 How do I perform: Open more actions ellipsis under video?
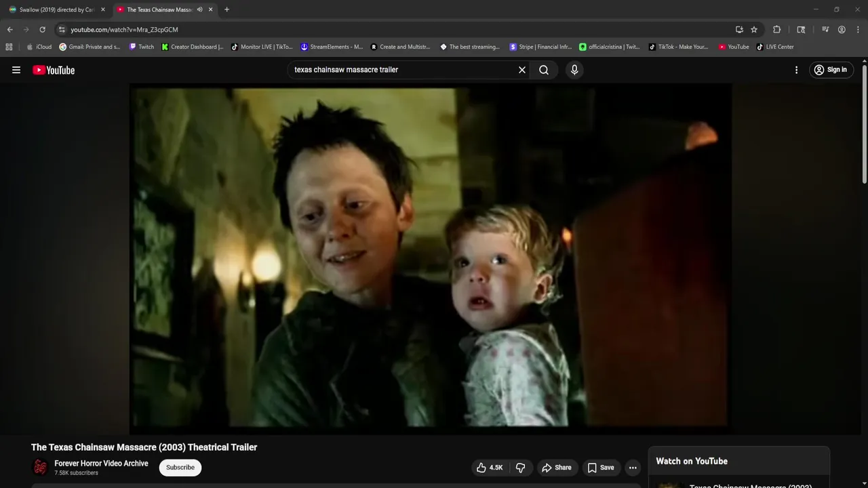click(633, 468)
